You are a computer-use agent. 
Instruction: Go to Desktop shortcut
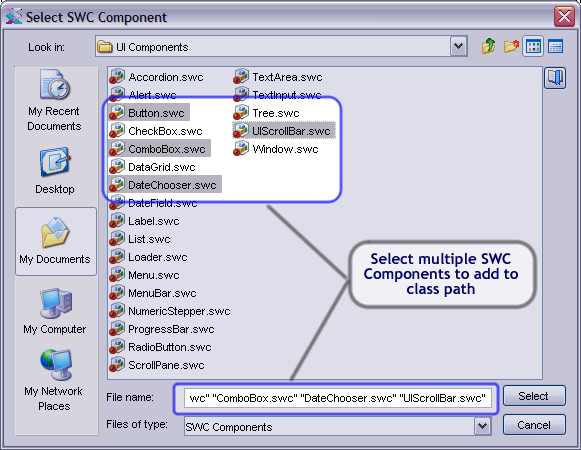click(x=55, y=171)
